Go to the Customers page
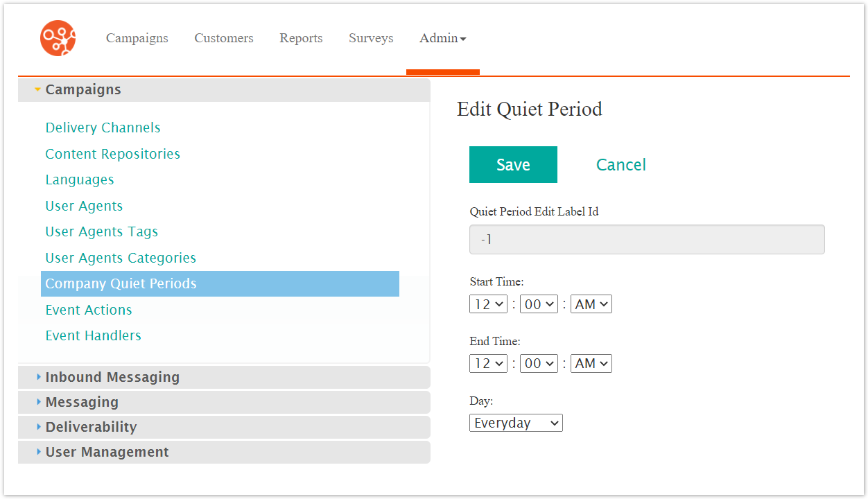This screenshot has height=499, width=868. pos(223,38)
